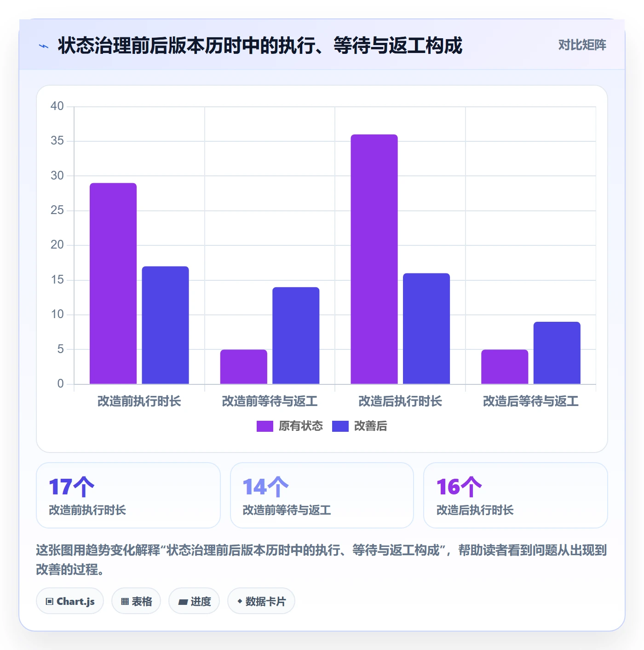Select the 进度 tag chip
The width and height of the screenshot is (644, 650).
pyautogui.click(x=194, y=601)
